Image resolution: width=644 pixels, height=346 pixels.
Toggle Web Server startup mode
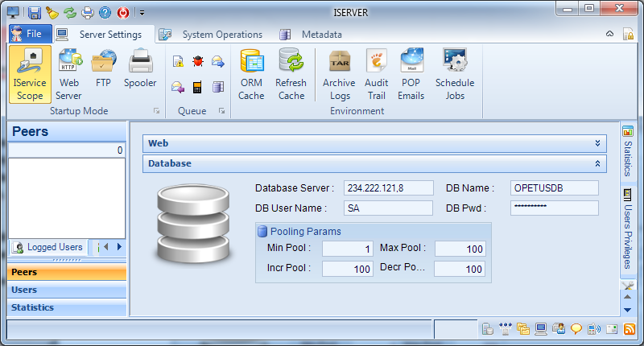click(x=69, y=74)
